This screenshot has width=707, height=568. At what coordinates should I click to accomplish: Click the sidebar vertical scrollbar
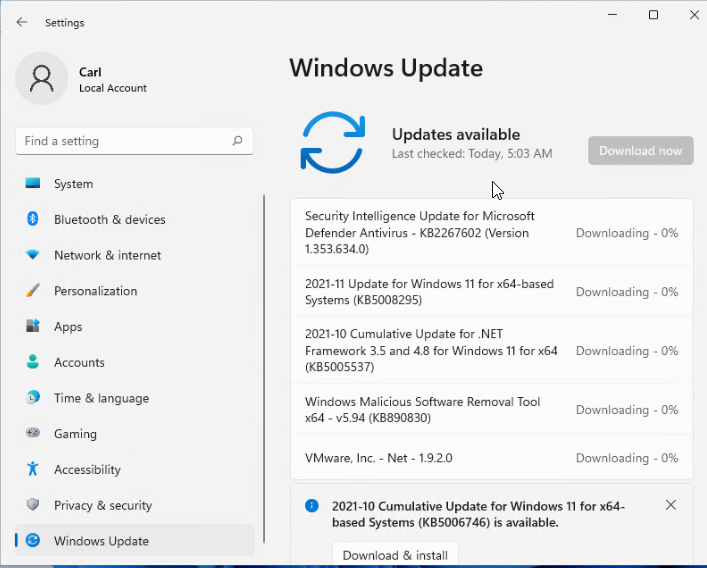264,369
